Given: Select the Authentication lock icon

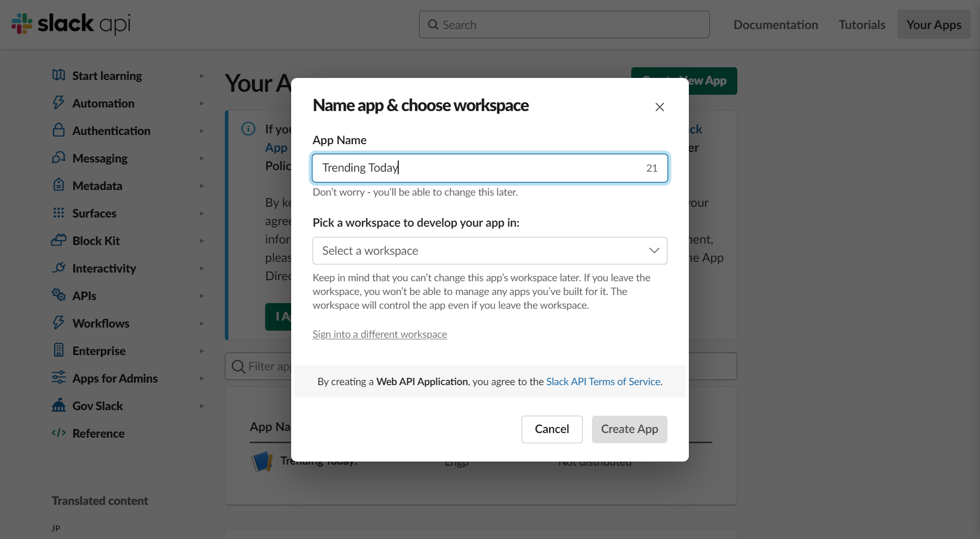Looking at the screenshot, I should (59, 130).
